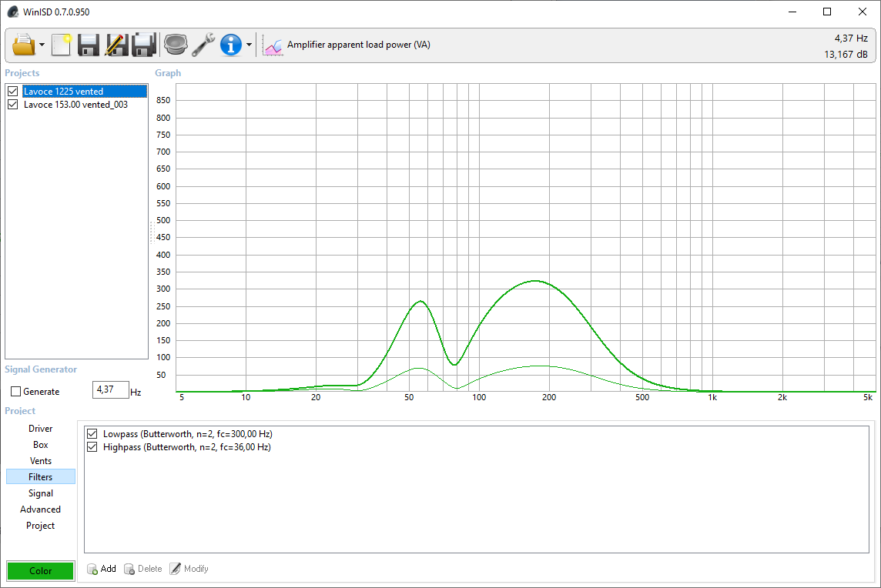Open project file with folder icon
The image size is (881, 588).
tap(24, 45)
